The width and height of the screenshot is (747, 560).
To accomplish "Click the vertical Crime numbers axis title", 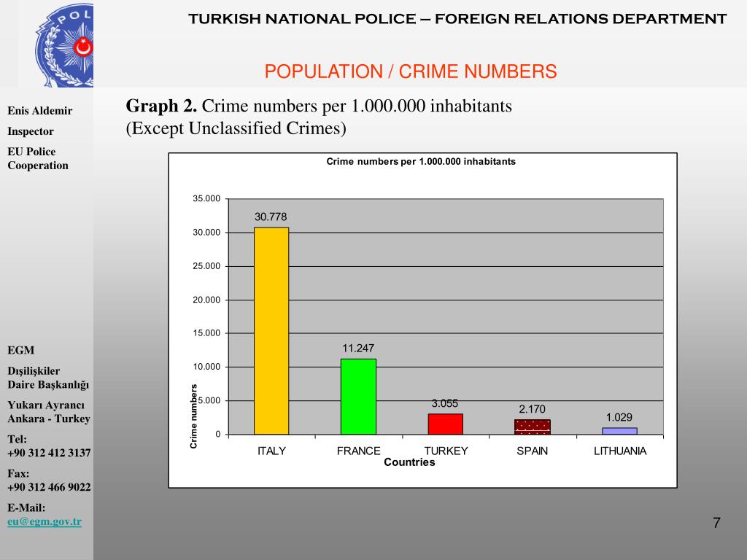I will tap(193, 416).
